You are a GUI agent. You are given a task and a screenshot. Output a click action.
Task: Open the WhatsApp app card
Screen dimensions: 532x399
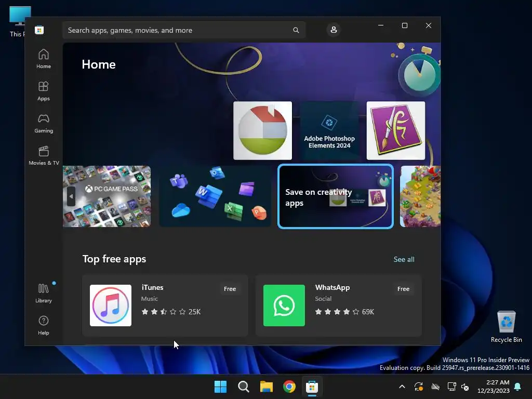(x=339, y=305)
